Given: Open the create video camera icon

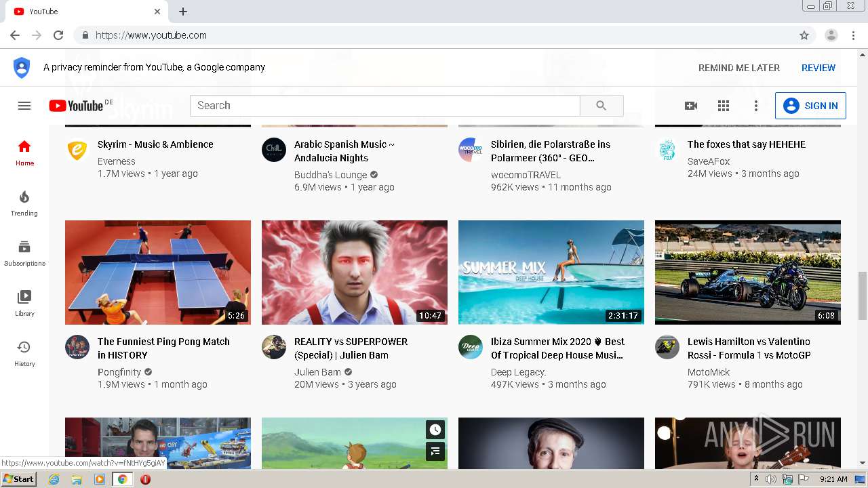Looking at the screenshot, I should (x=691, y=106).
